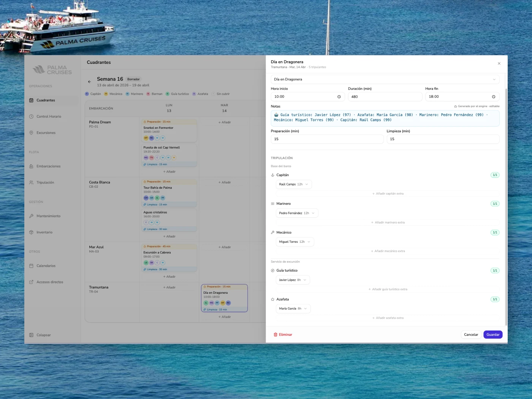This screenshot has width=532, height=399.
Task: Click the Capitán 1/1 status badge
Action: (x=495, y=175)
